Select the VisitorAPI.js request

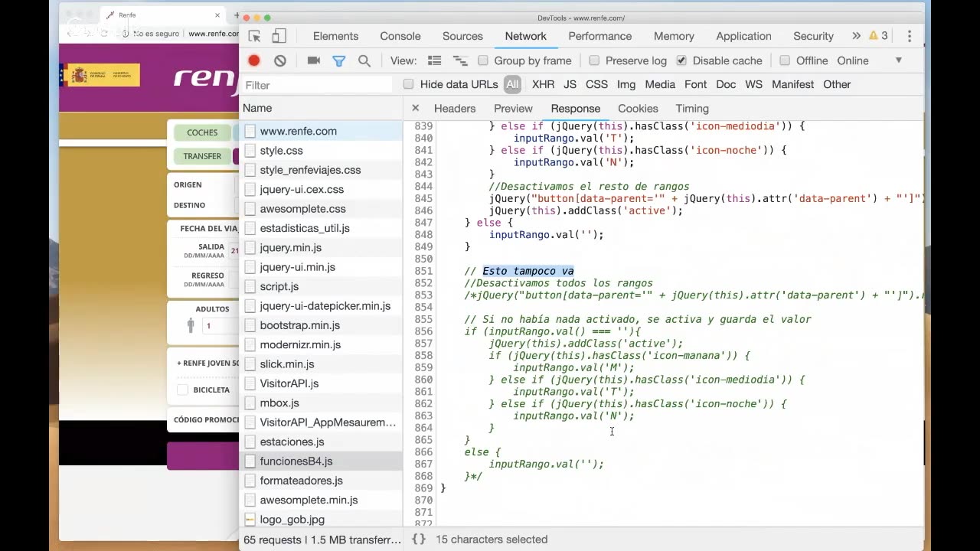click(x=321, y=383)
